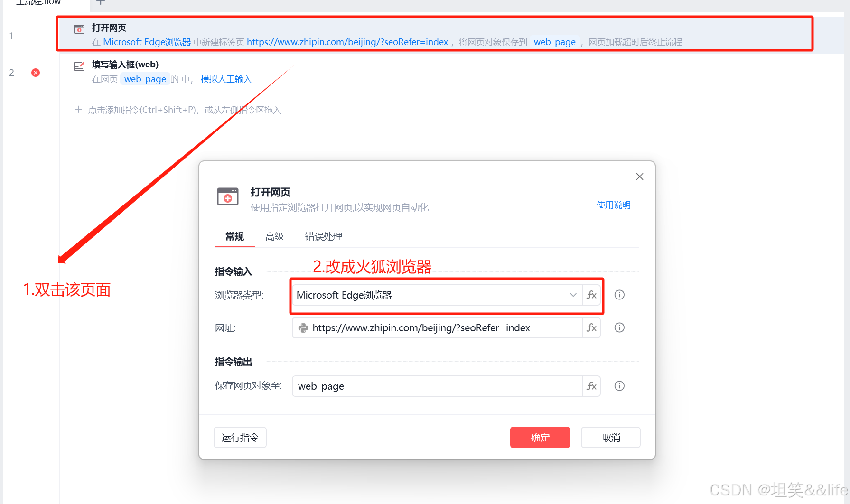
Task: Click the web_page variable tag in row 2
Action: [145, 79]
